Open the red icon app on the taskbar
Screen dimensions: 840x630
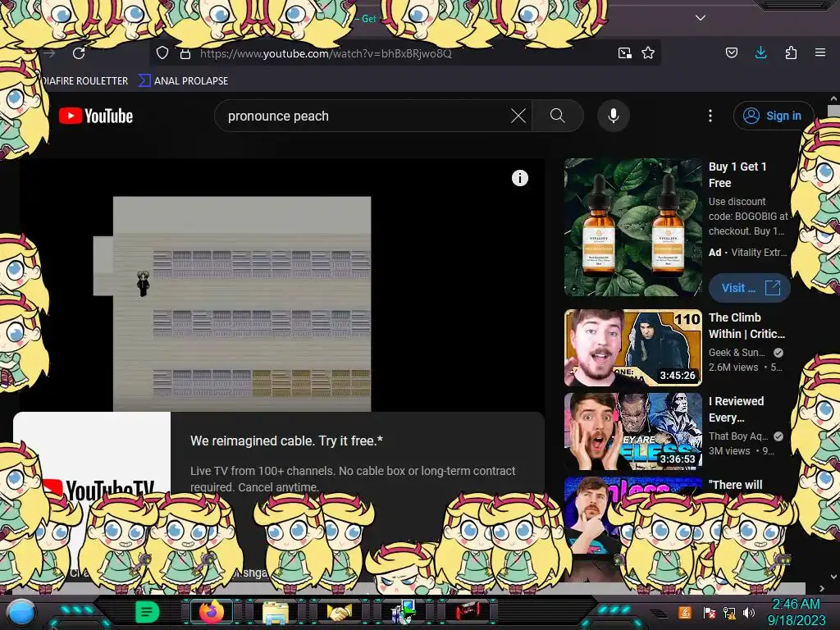tap(467, 610)
